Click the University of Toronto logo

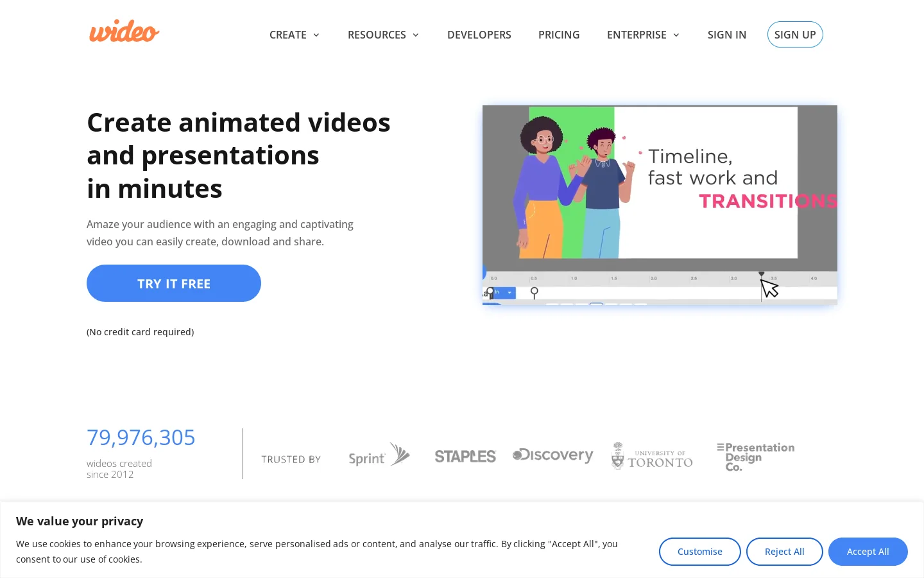point(652,456)
